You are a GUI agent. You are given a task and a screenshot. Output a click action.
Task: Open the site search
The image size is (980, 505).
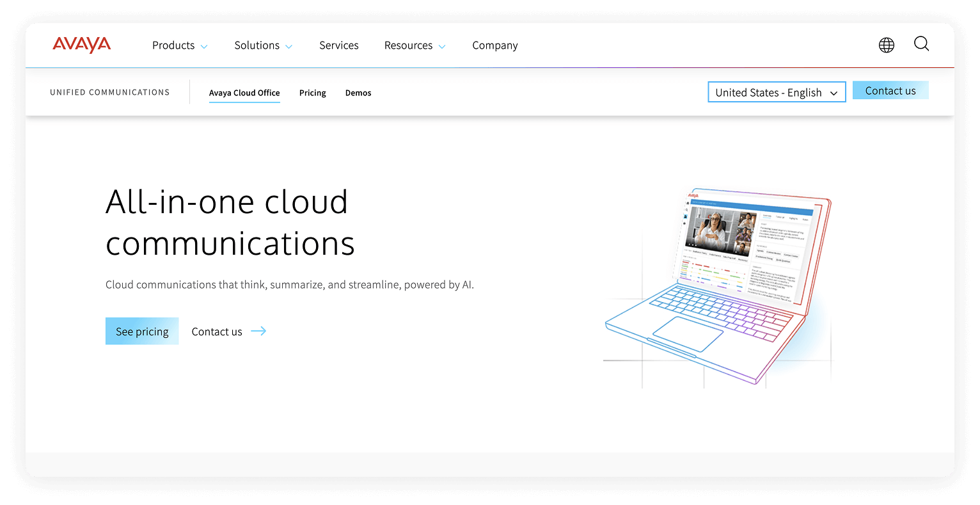[921, 44]
